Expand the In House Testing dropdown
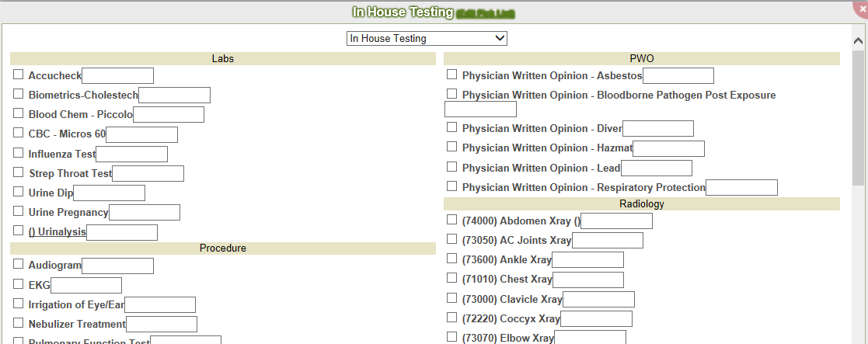 point(427,38)
